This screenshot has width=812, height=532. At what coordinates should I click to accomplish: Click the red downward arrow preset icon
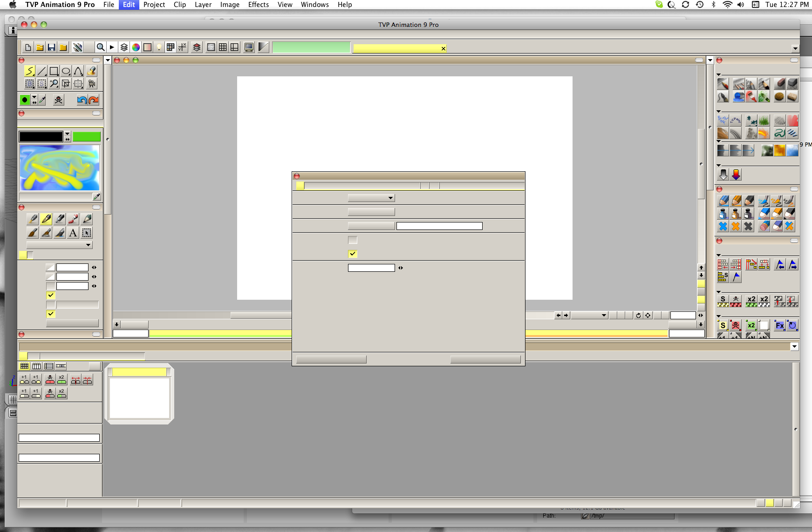coord(736,175)
